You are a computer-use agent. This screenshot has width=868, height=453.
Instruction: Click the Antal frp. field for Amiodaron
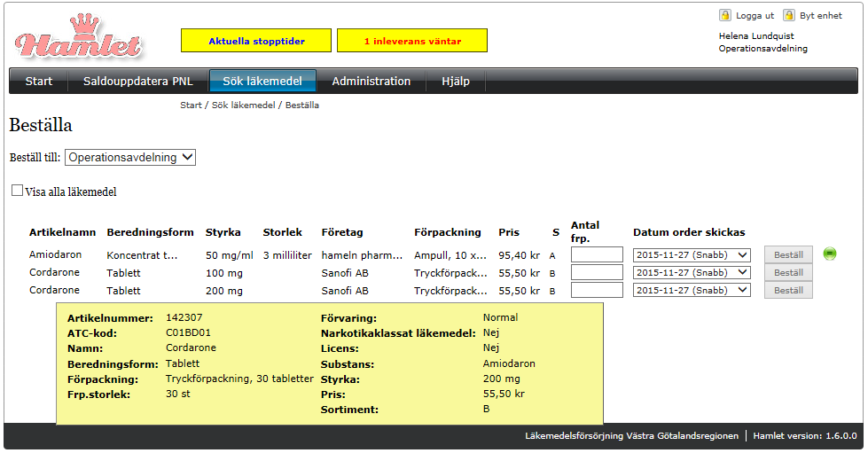(x=597, y=254)
